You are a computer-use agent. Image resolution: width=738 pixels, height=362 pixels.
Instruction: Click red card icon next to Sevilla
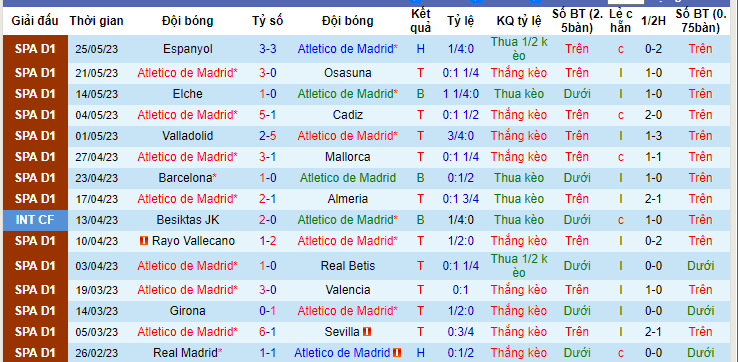[368, 331]
